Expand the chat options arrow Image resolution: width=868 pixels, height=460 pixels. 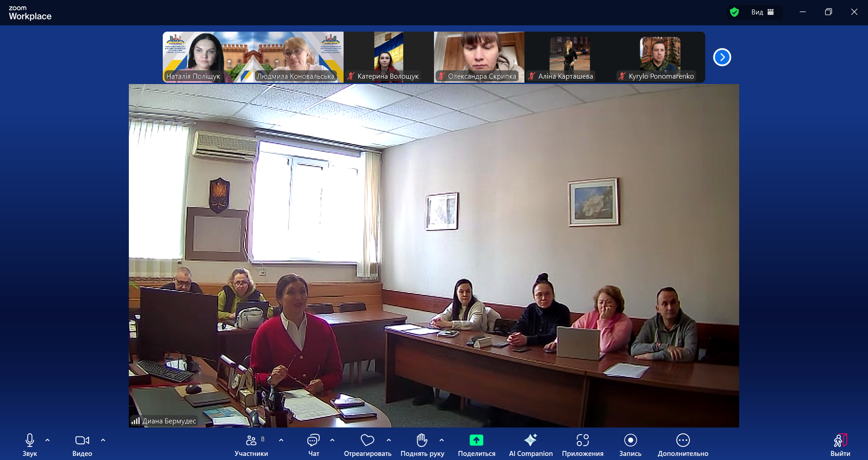(x=332, y=440)
